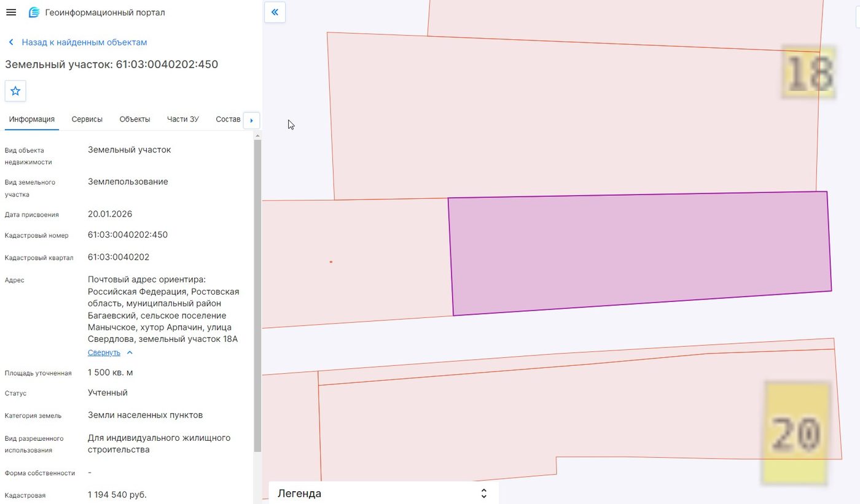Switch to the Сервисы tab
Screen dimensions: 860x504
tap(87, 119)
